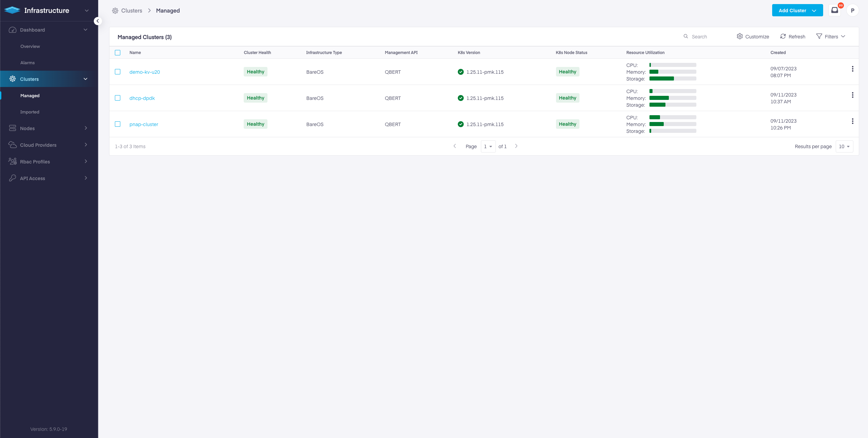Open the Customize columns gear
Image resolution: width=868 pixels, height=438 pixels.
[x=740, y=36]
